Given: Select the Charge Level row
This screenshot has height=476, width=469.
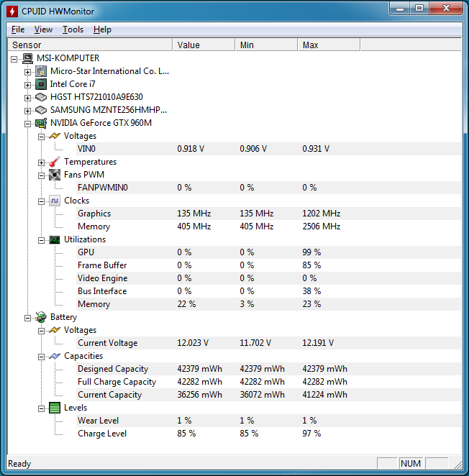Looking at the screenshot, I should click(269, 434).
